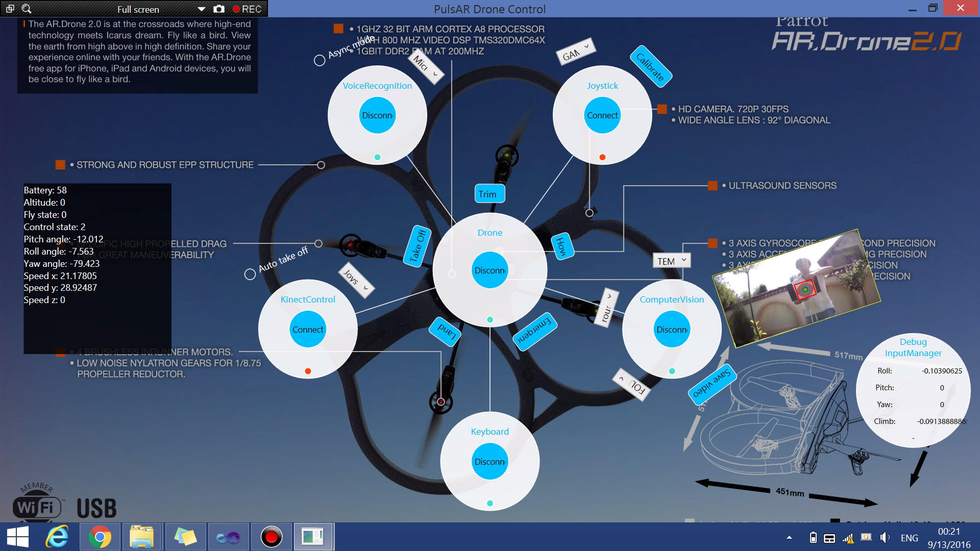Open the red record app in taskbar
The width and height of the screenshot is (980, 551).
click(271, 537)
